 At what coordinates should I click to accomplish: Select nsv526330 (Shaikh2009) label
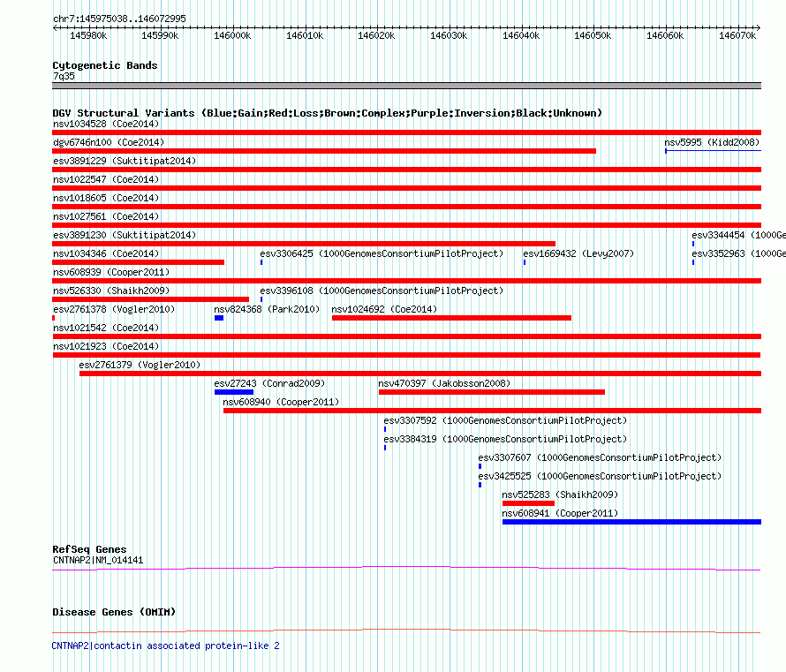click(111, 291)
